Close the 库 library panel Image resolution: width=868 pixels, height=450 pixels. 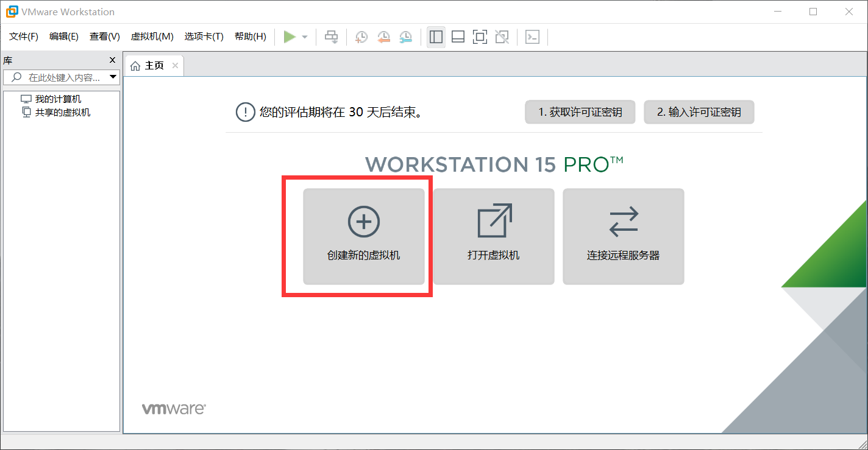(112, 60)
